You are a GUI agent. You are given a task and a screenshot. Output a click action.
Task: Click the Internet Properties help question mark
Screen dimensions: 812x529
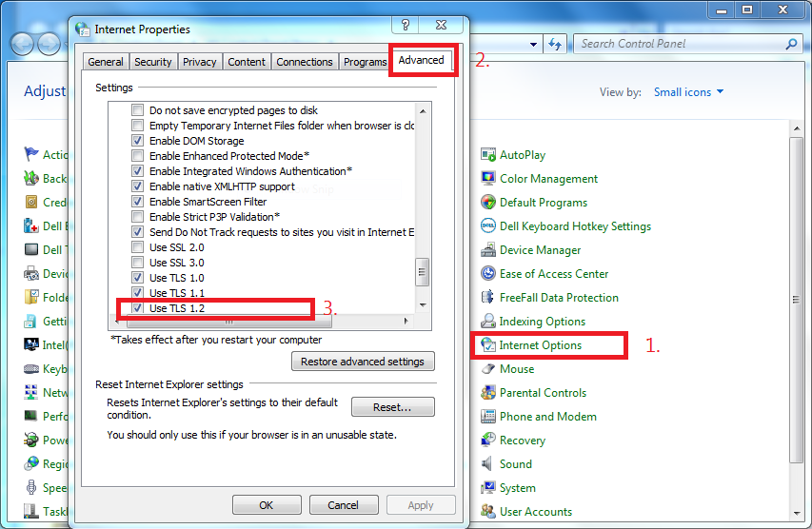(406, 25)
